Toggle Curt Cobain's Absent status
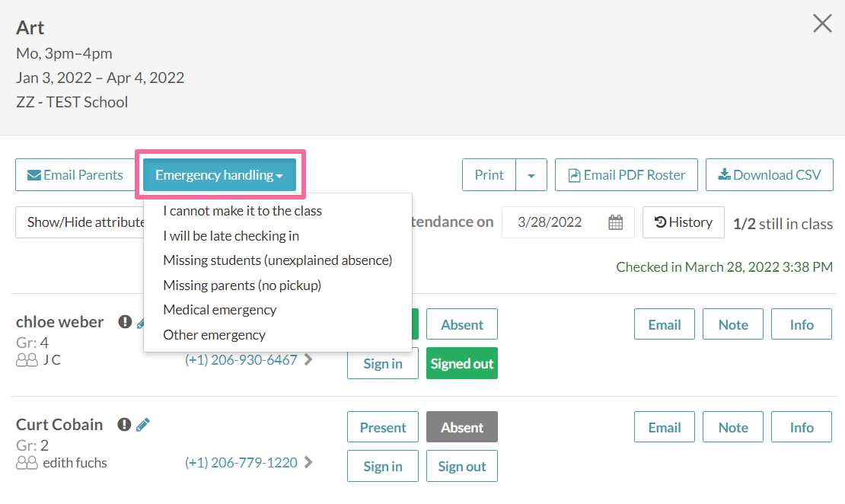 [461, 427]
